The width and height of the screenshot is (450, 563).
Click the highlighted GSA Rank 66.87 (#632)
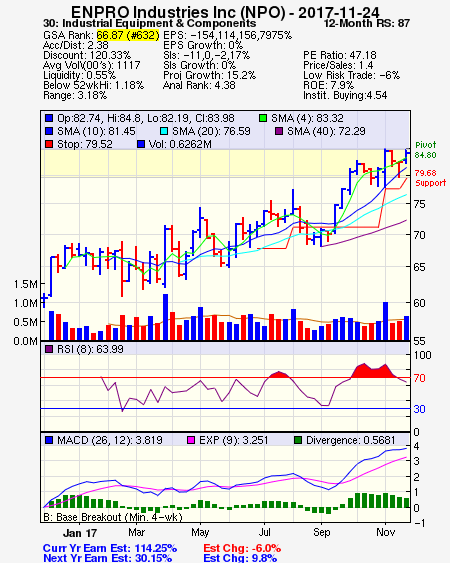[128, 35]
